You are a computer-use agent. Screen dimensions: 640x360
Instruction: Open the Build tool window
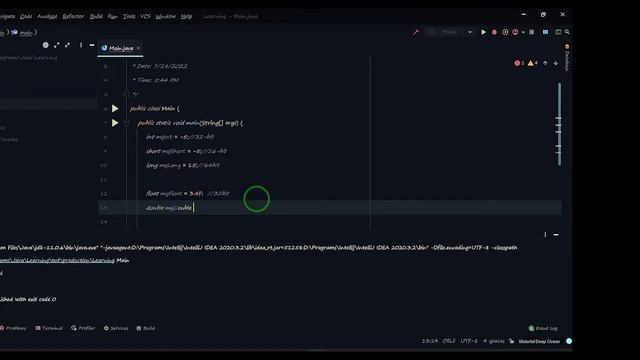146,328
